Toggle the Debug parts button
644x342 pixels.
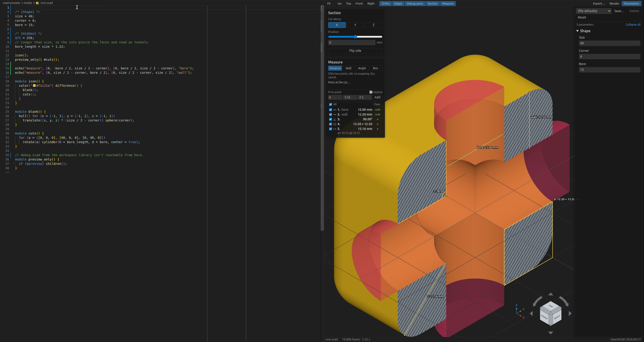click(415, 3)
